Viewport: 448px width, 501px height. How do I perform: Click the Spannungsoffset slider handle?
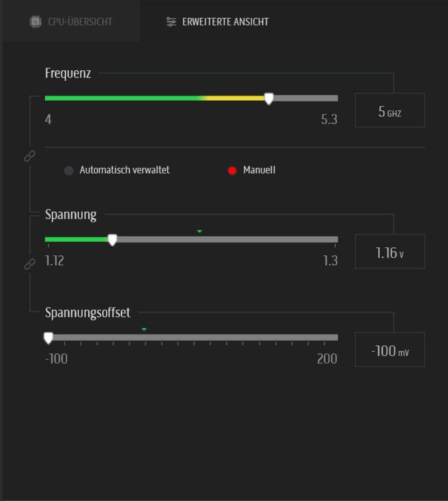(48, 338)
